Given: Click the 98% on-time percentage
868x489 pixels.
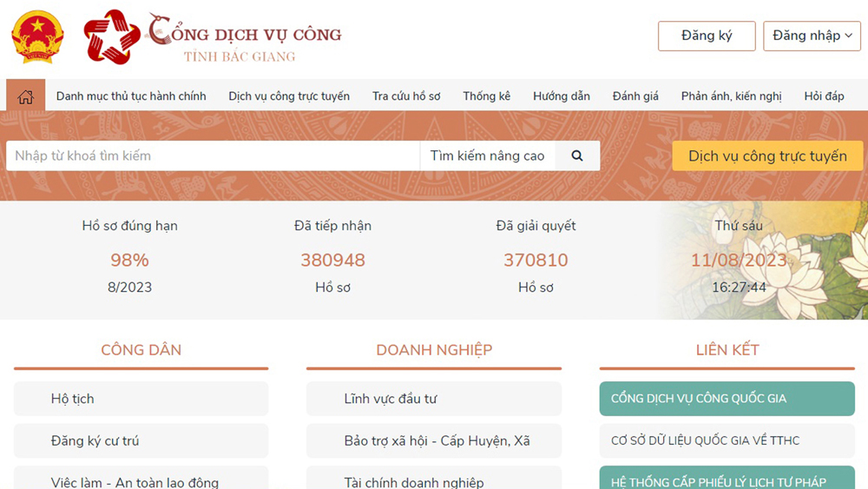Looking at the screenshot, I should pyautogui.click(x=129, y=260).
